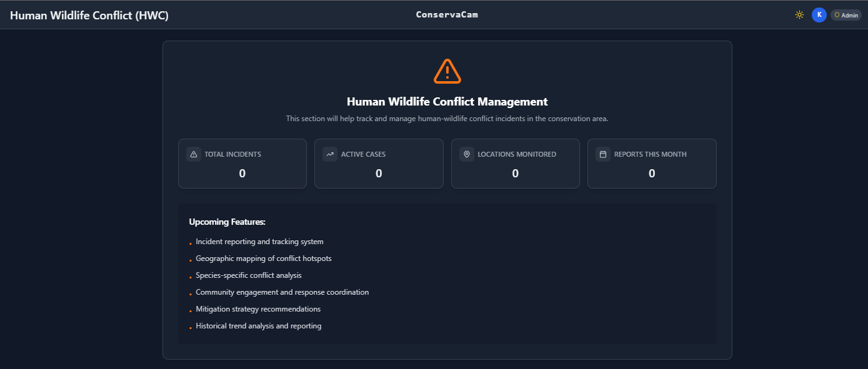Click the large orange warning triangle icon

click(x=447, y=71)
